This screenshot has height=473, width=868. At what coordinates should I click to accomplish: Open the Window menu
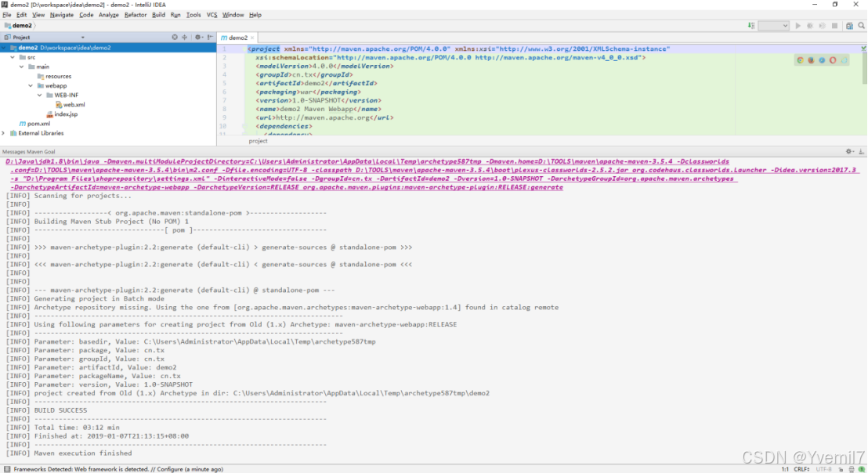pos(233,15)
